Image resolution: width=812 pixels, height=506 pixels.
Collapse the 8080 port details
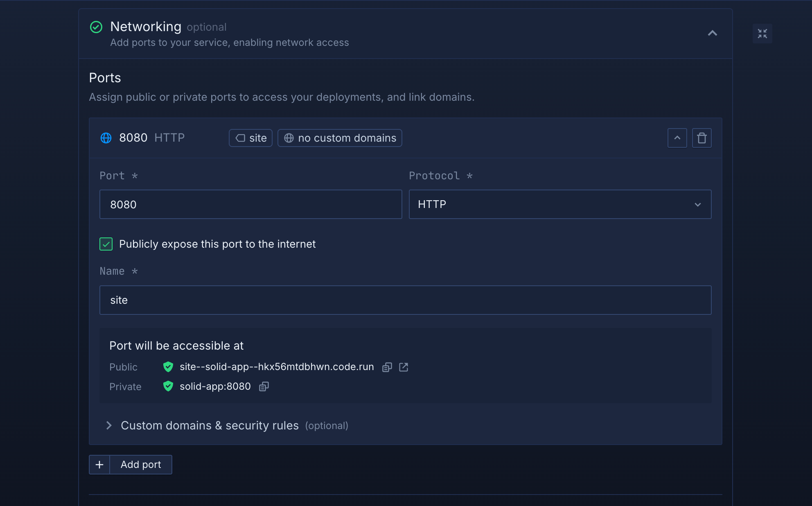tap(677, 138)
